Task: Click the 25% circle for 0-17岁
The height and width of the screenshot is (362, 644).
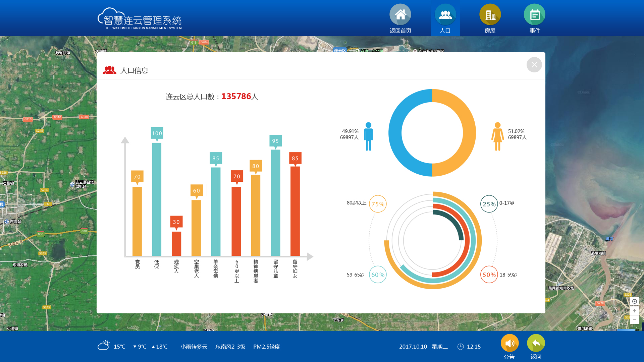Action: pos(489,204)
